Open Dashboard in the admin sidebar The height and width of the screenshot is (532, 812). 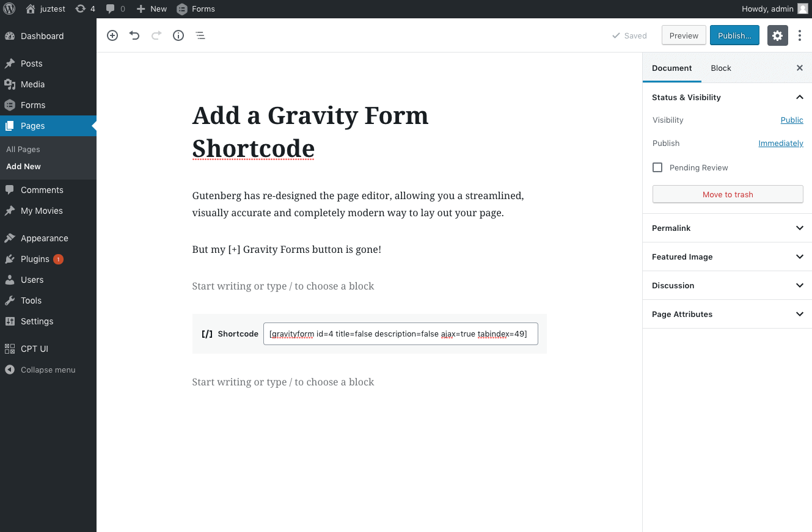coord(48,36)
